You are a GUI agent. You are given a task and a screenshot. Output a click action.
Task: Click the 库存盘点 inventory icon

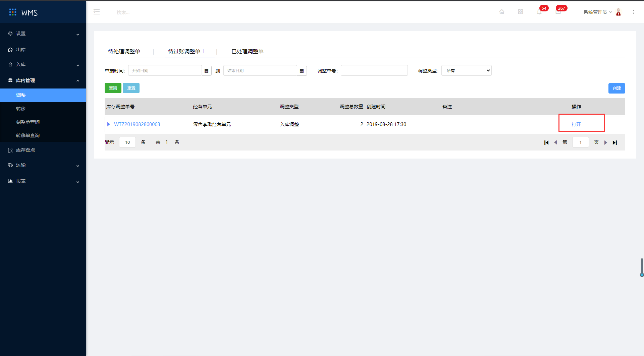[10, 150]
